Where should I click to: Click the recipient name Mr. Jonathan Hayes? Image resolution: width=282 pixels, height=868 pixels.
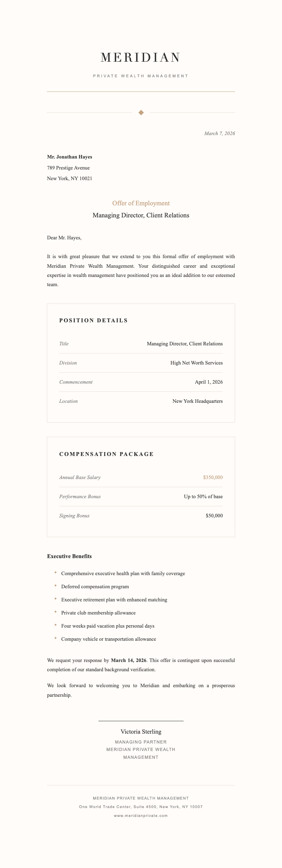point(70,157)
